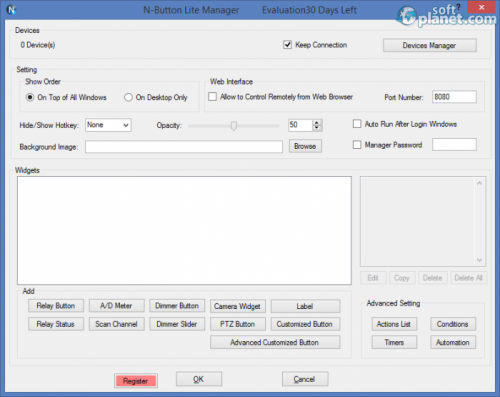Open the Automation settings
This screenshot has width=500, height=397.
point(453,342)
